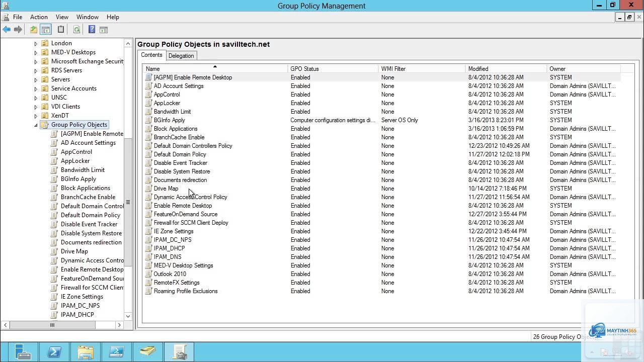This screenshot has height=362, width=644.
Task: Sort by the Name column header
Action: pyautogui.click(x=215, y=69)
